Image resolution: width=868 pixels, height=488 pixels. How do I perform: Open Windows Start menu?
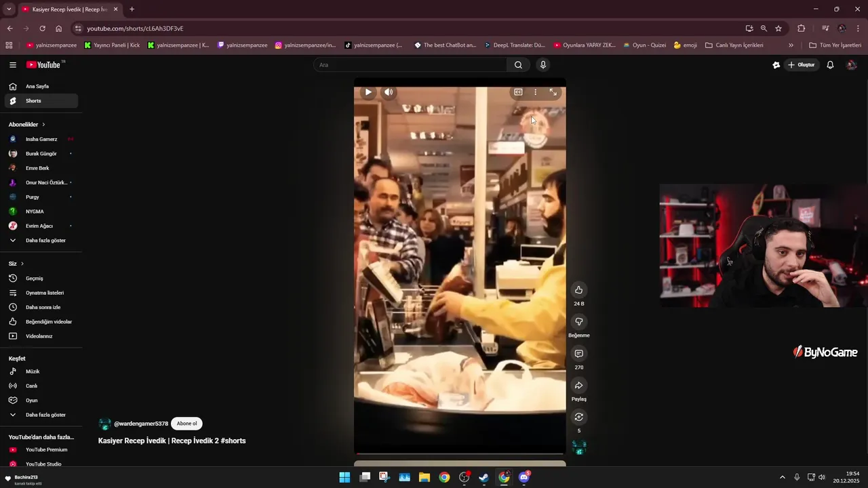[x=344, y=477]
